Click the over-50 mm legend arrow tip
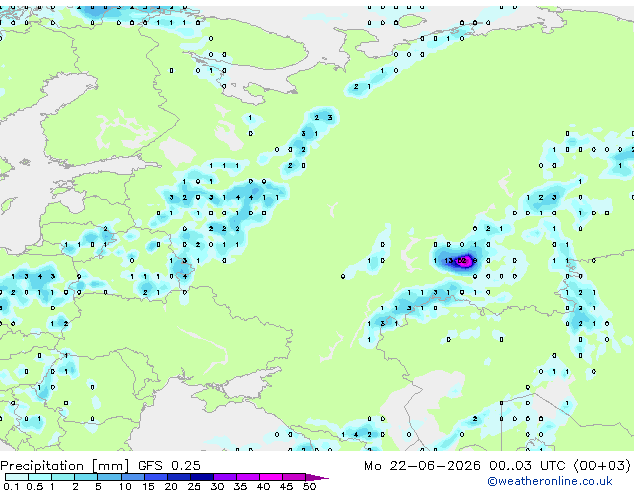This screenshot has width=634, height=490. [x=317, y=478]
